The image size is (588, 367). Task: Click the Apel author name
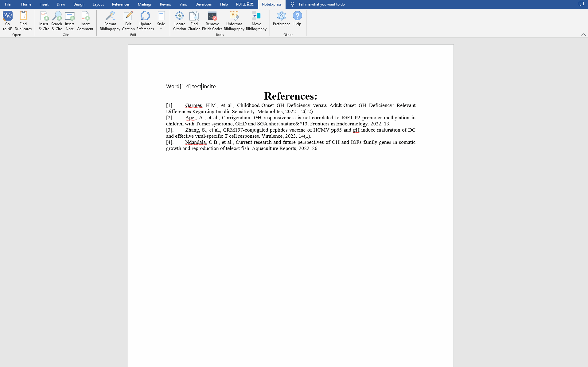[x=190, y=118]
